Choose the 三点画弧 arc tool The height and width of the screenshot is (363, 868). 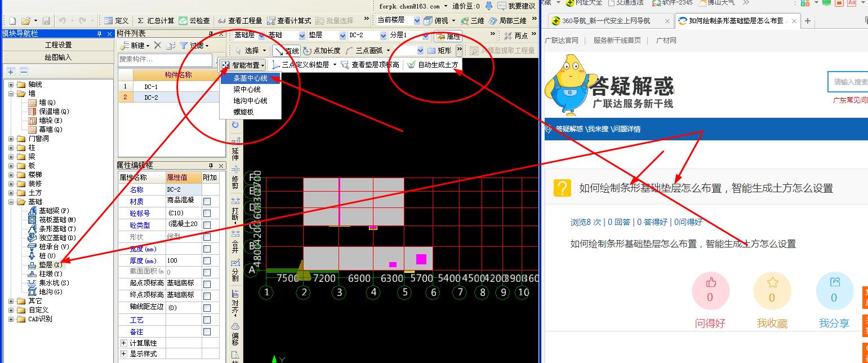(x=364, y=51)
